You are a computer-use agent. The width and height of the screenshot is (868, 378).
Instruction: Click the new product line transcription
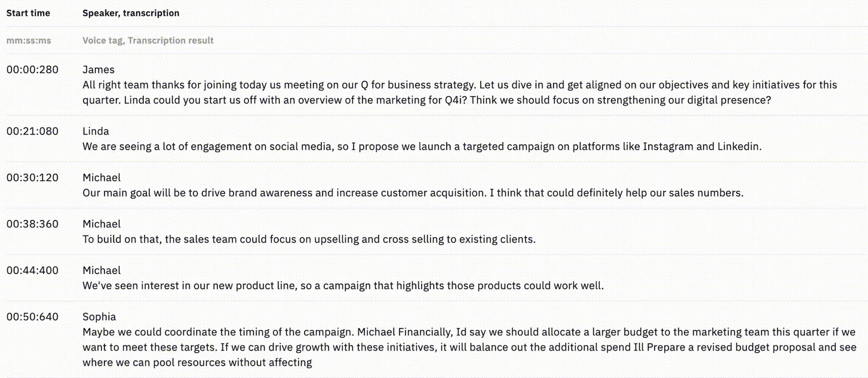point(343,286)
